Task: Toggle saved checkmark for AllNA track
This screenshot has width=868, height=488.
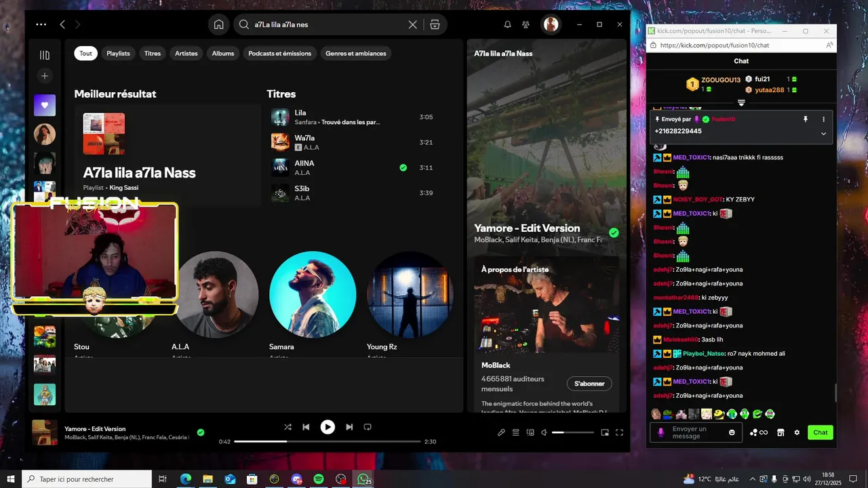Action: [403, 167]
